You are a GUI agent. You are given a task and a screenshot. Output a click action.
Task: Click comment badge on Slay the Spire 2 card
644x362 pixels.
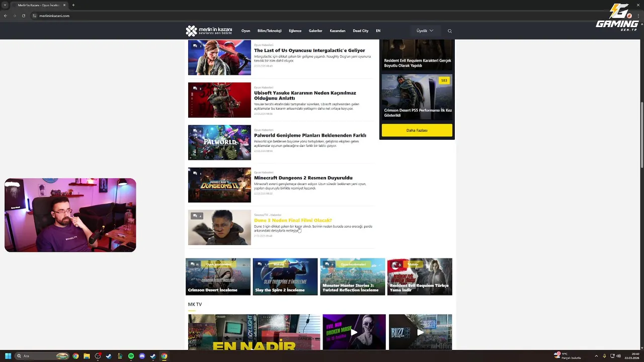coord(263,264)
